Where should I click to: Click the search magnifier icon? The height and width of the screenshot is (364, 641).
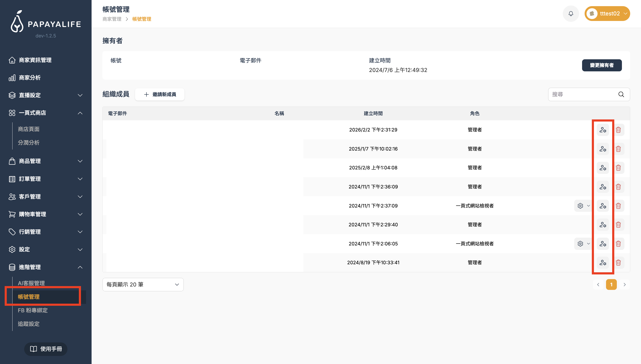(621, 94)
